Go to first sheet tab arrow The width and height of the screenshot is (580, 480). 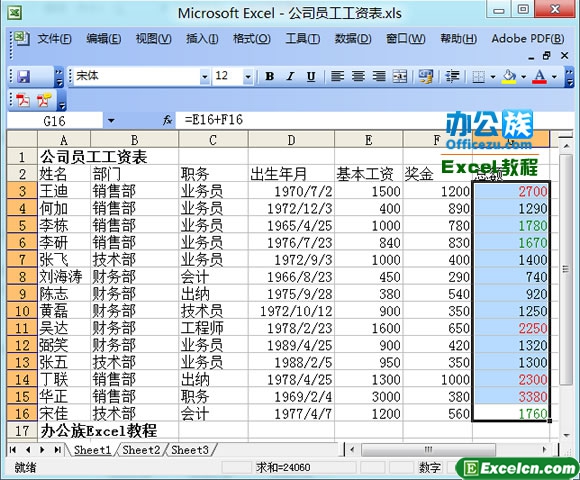point(13,450)
